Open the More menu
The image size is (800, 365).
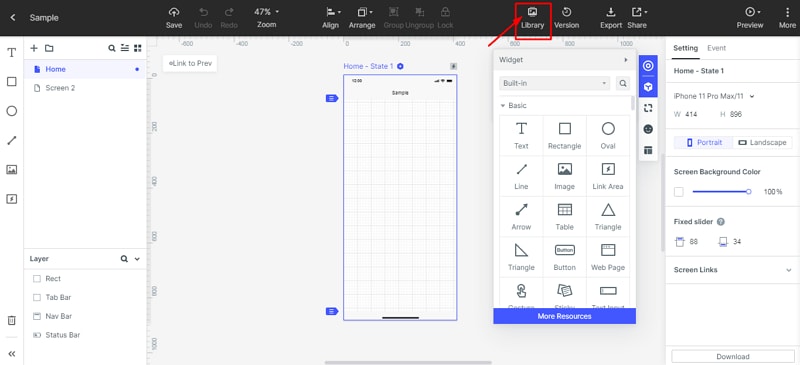pos(787,17)
